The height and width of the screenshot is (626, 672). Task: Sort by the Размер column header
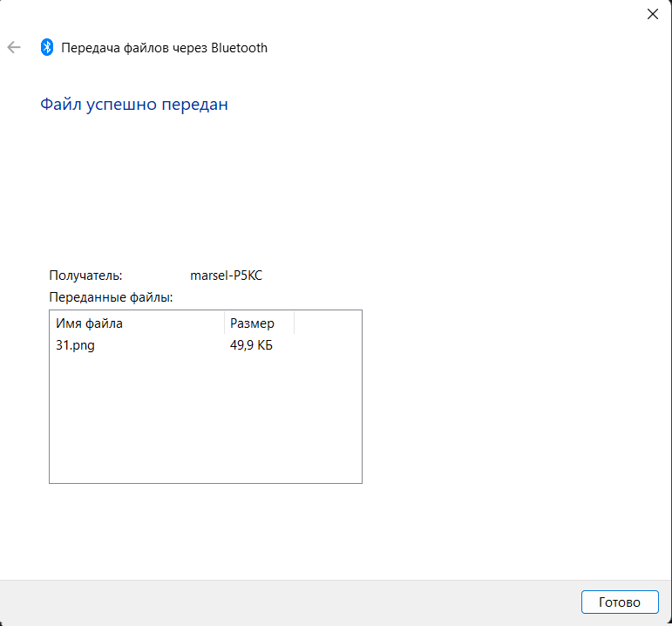tap(258, 323)
